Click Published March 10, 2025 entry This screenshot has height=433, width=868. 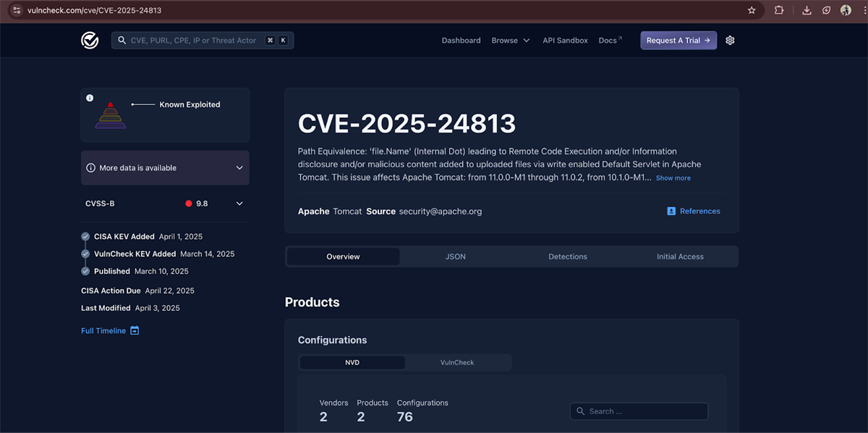[x=141, y=272]
